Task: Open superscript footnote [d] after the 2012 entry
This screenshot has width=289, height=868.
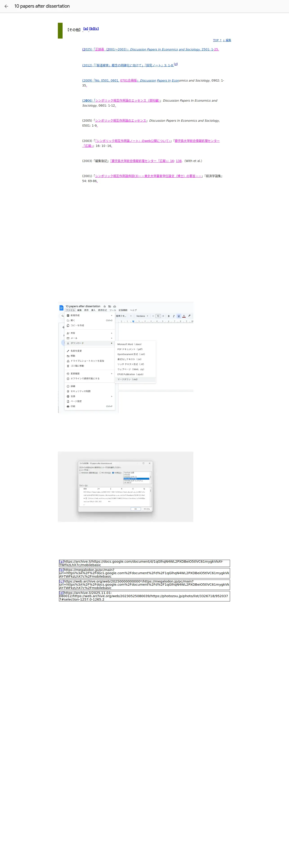Action: pyautogui.click(x=176, y=64)
